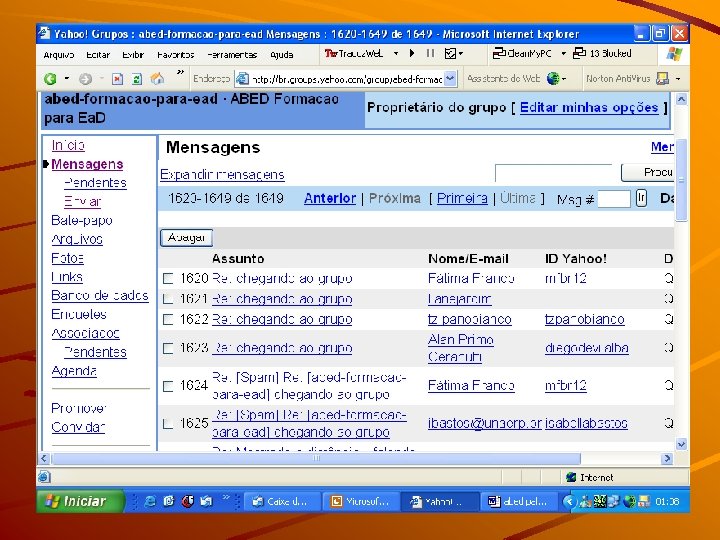Click the CleanMyPC toolbar icon

499,53
